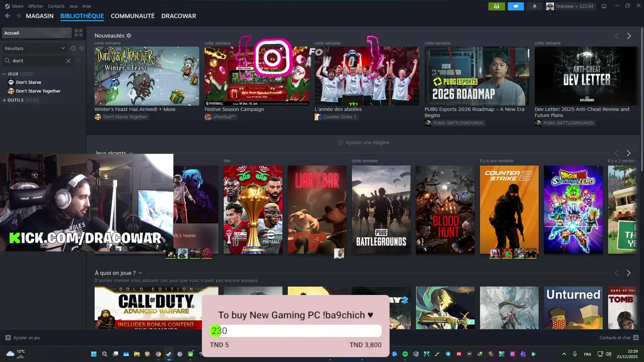Click the Accueil button
This screenshot has width=644, height=362.
[36, 33]
